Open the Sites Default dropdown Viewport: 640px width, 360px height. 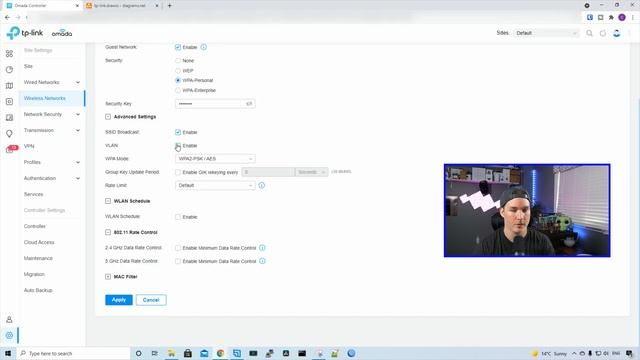tap(546, 33)
